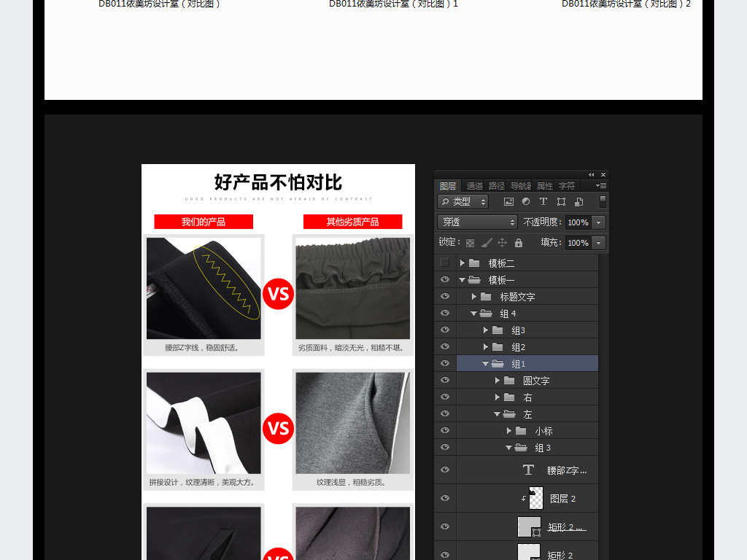Show the hidden 模板二 group
The image size is (747, 560).
445,263
